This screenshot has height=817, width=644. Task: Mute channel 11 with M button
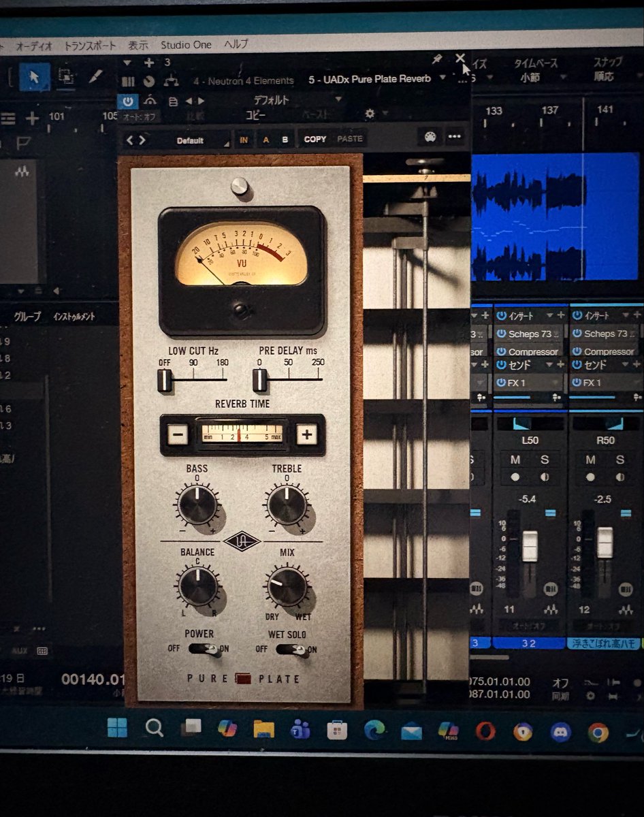point(515,460)
